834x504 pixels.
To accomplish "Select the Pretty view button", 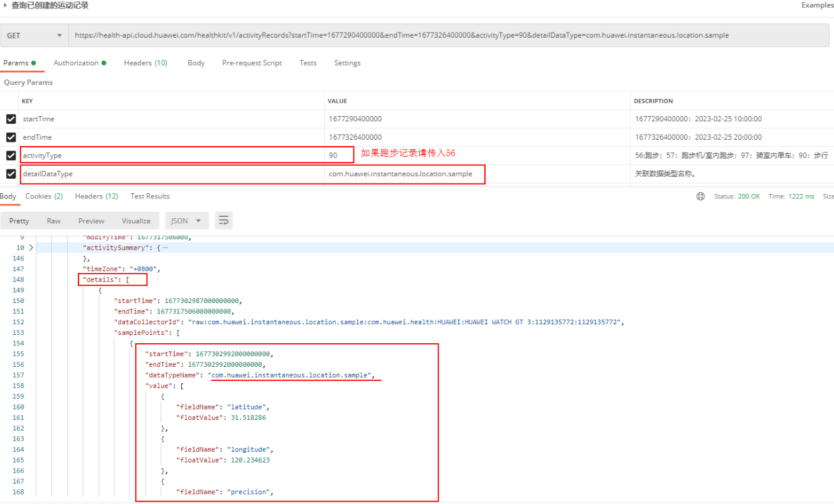I will click(x=19, y=221).
